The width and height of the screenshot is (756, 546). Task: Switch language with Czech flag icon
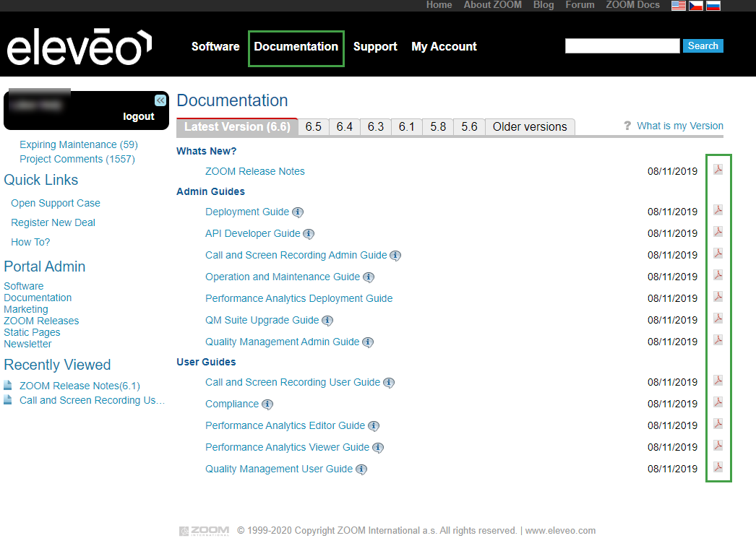coord(696,6)
